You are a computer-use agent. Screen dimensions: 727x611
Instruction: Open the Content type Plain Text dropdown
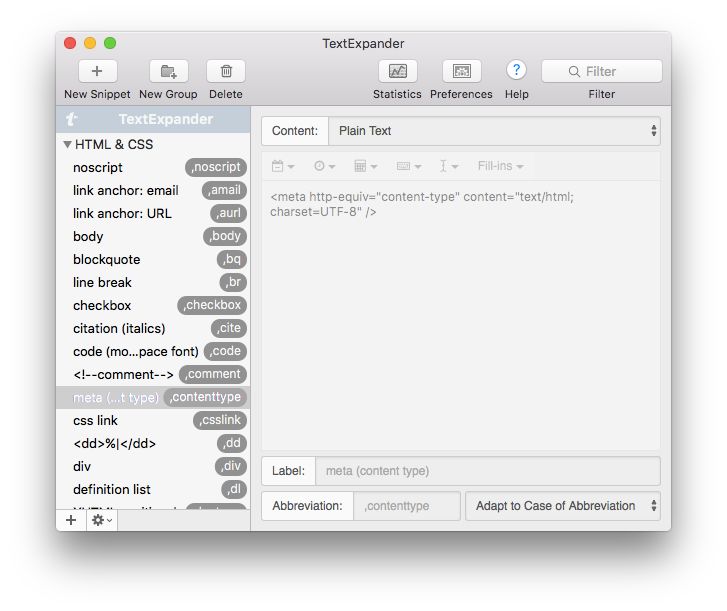point(494,131)
